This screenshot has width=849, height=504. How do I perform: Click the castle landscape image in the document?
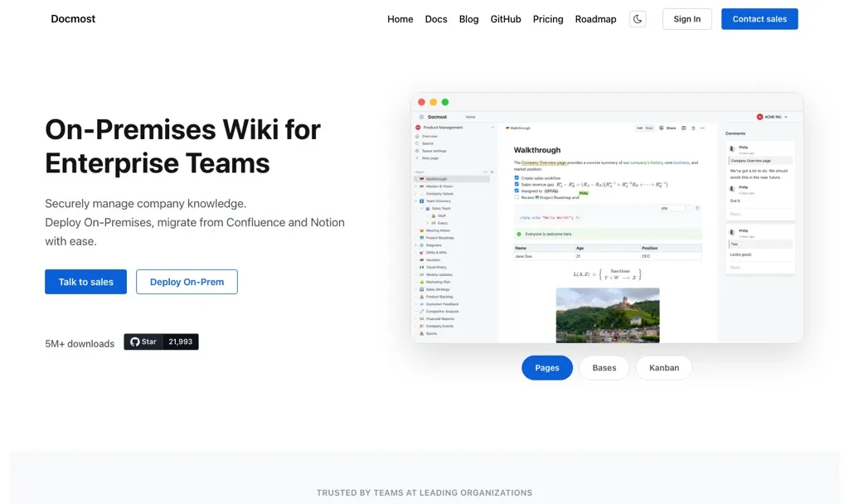tap(608, 315)
